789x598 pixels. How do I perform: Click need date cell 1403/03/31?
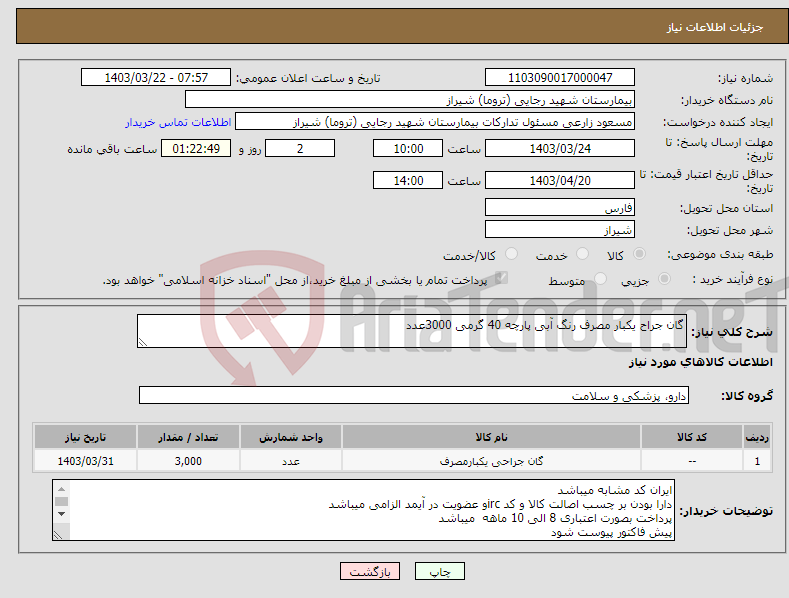(85, 461)
